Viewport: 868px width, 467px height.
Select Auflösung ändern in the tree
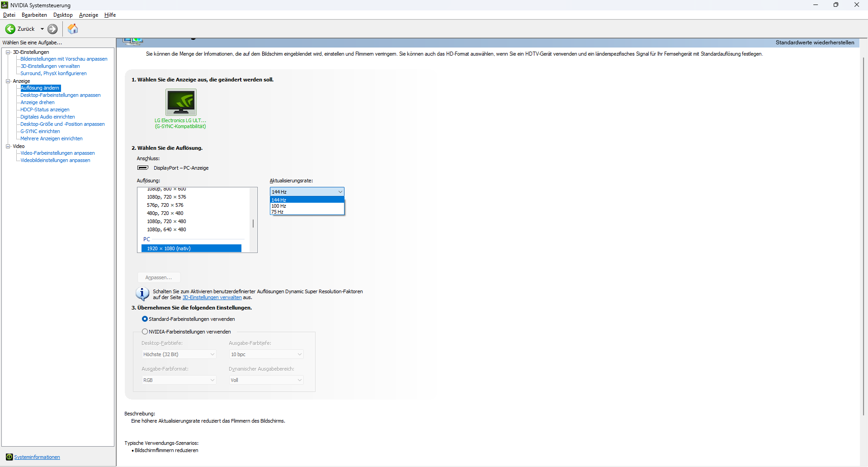(40, 88)
